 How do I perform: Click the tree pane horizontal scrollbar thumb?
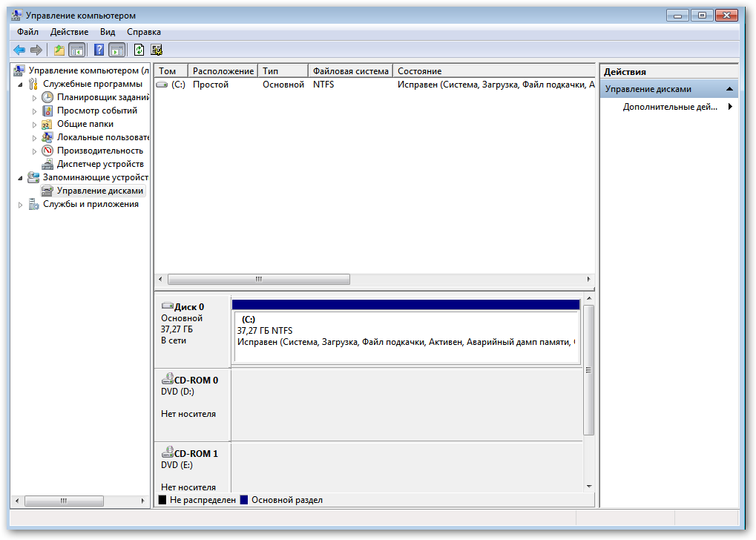coord(64,501)
